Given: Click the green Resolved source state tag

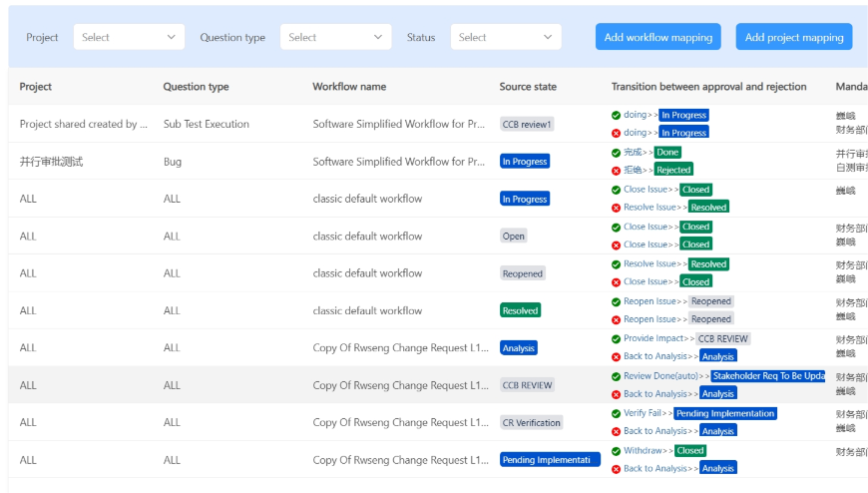Looking at the screenshot, I should (x=520, y=310).
